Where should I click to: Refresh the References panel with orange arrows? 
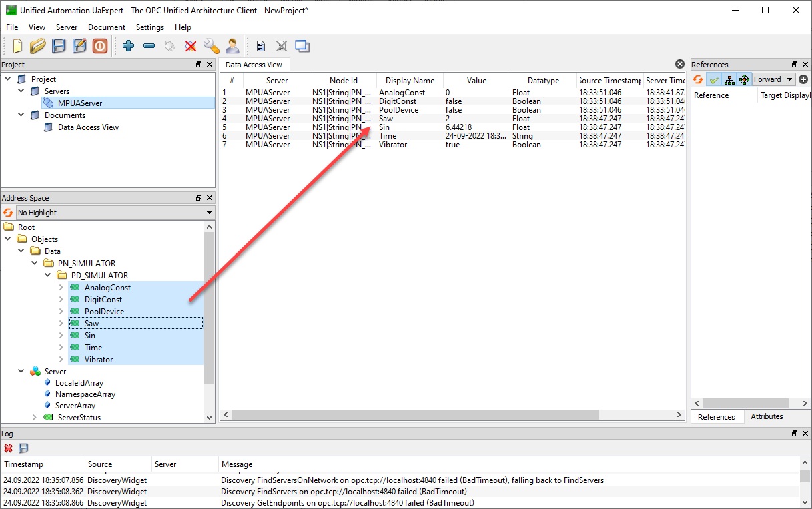click(698, 79)
